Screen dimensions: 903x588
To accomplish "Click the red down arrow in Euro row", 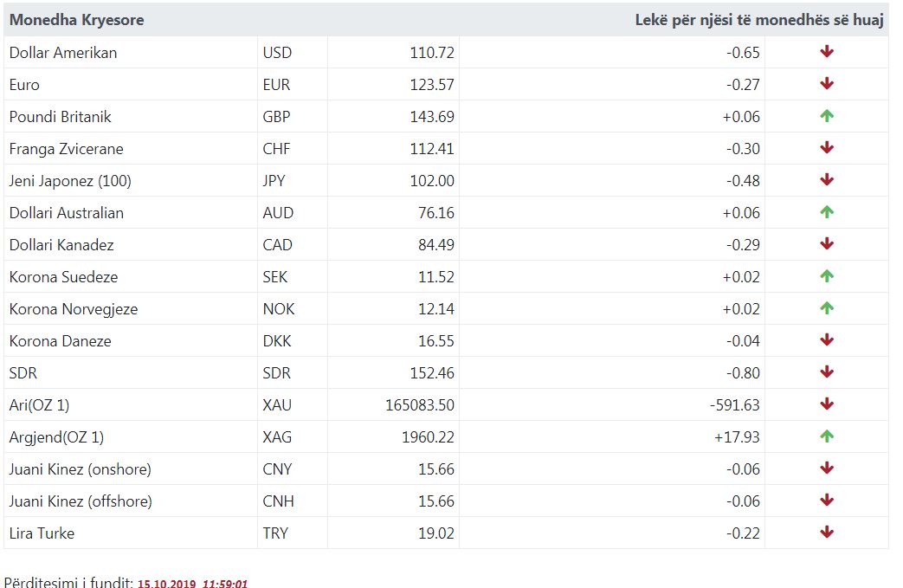I will 827,83.
